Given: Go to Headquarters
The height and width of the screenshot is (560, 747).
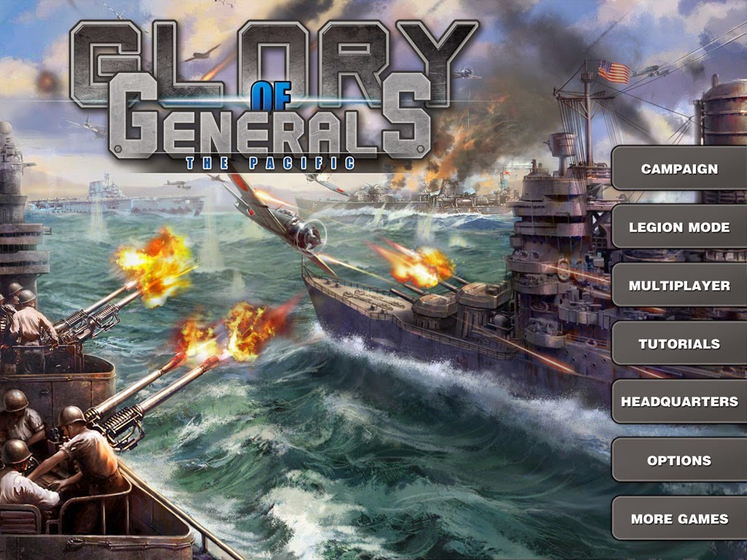Looking at the screenshot, I should [x=679, y=402].
